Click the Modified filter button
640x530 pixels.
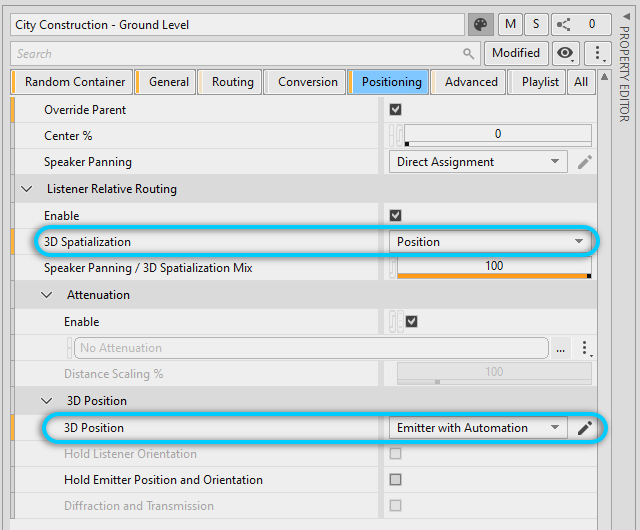click(516, 54)
